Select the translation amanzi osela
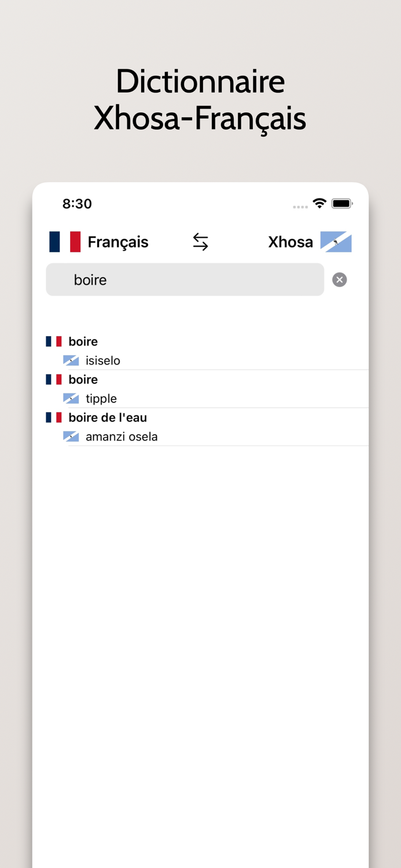 tap(122, 436)
